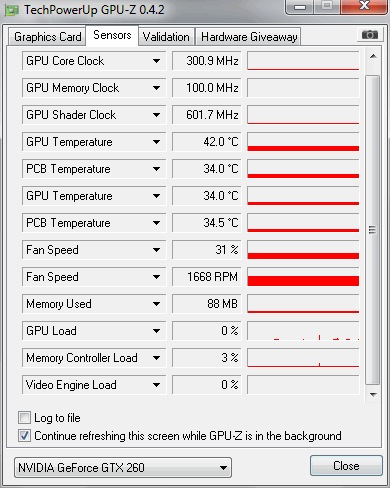Click the vertical scrollbar thumb
This screenshot has width=390, height=488.
(373, 230)
